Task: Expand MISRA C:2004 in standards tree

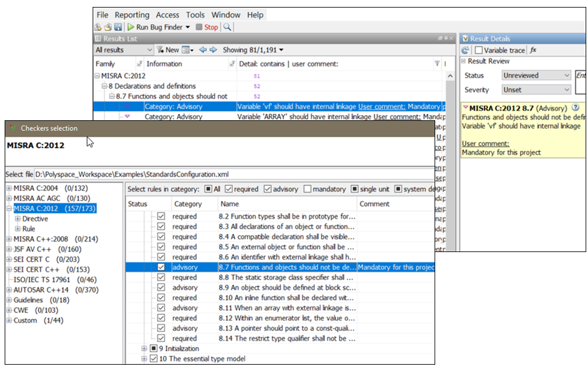Action: point(9,188)
